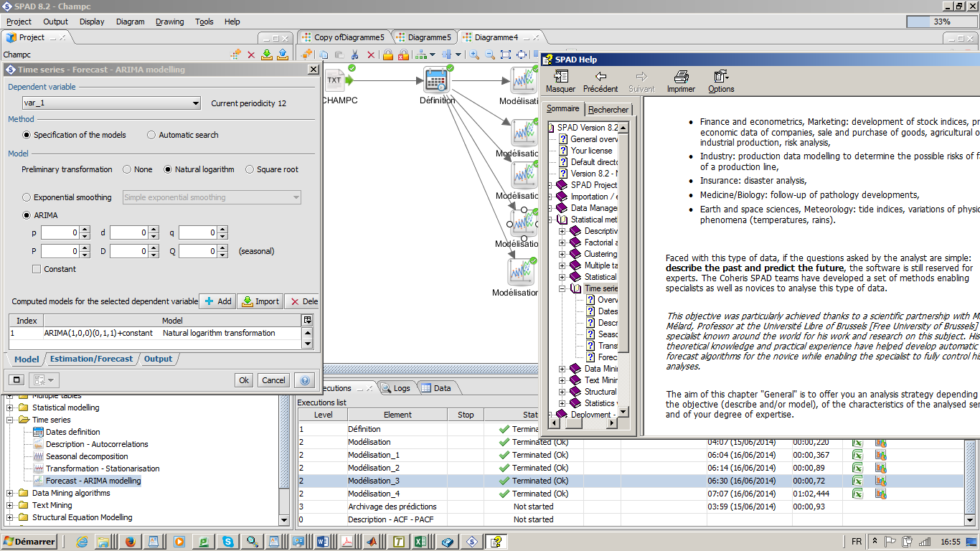Click the Add model button
980x551 pixels.
click(217, 301)
